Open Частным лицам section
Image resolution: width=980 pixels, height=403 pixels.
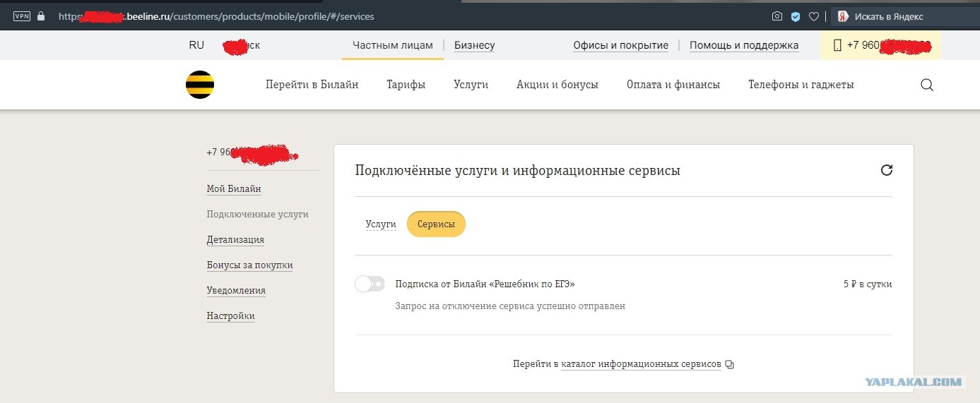coord(393,45)
